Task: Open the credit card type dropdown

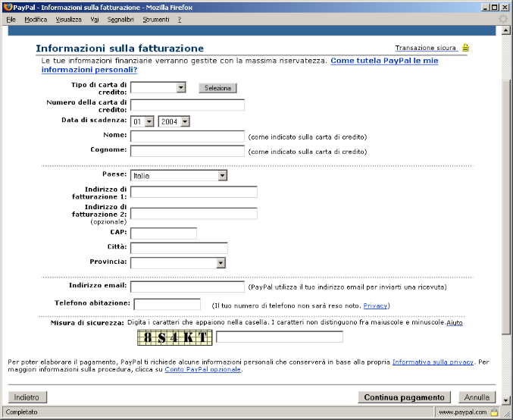Action: (x=180, y=88)
